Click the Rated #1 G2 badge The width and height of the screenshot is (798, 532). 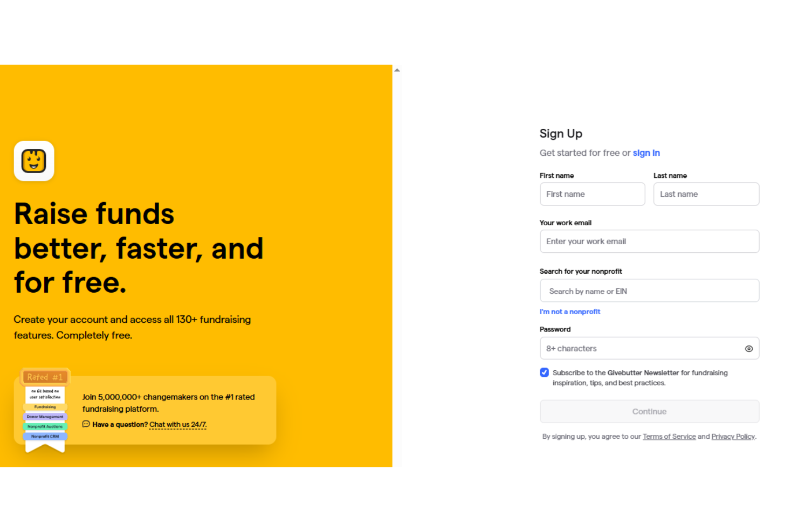[x=45, y=410]
